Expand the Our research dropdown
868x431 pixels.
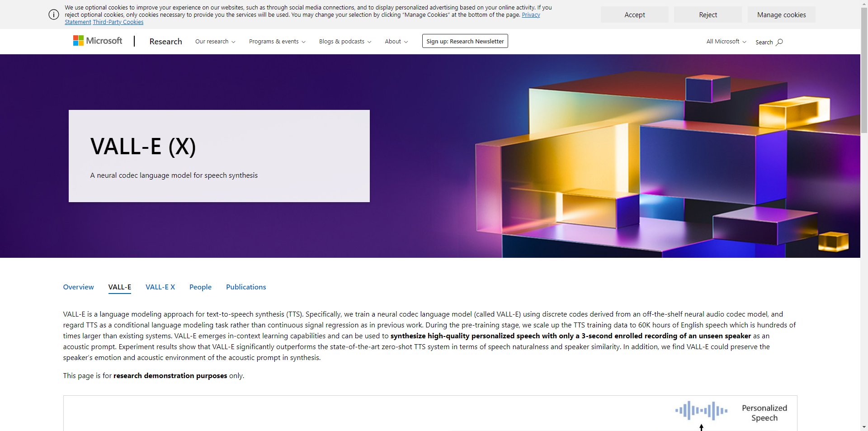[x=215, y=41]
